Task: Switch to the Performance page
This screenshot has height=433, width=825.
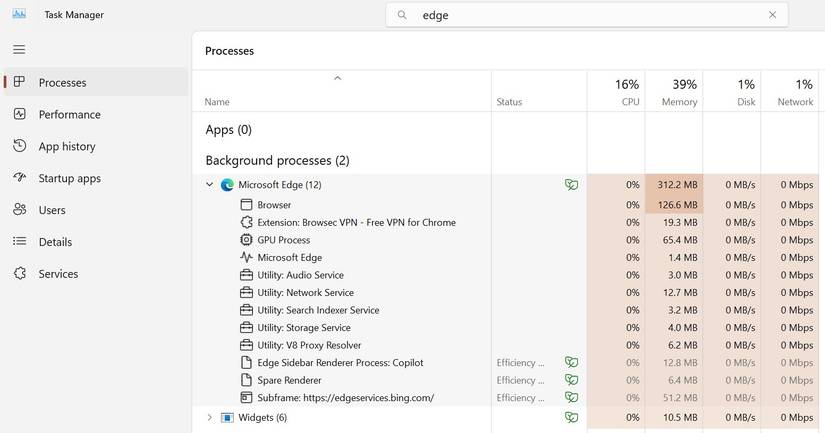Action: (x=69, y=114)
